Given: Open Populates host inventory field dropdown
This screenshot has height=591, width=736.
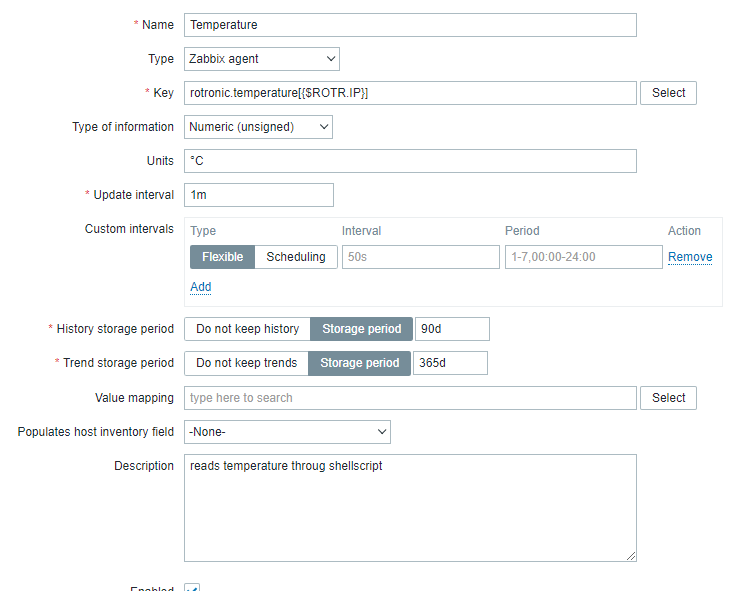Looking at the screenshot, I should (x=287, y=432).
